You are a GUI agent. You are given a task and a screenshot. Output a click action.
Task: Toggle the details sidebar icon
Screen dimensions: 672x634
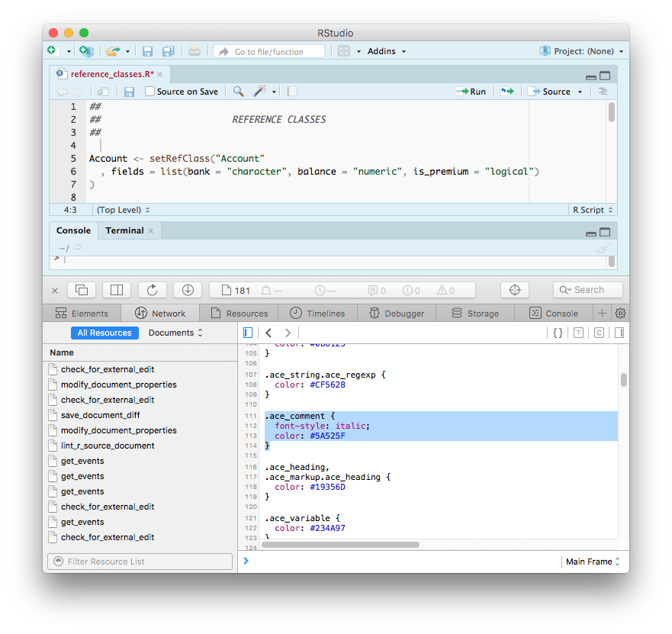tap(619, 333)
